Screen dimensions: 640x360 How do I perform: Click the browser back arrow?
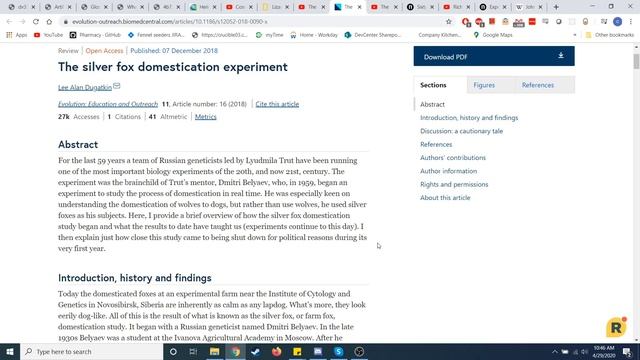(x=9, y=22)
